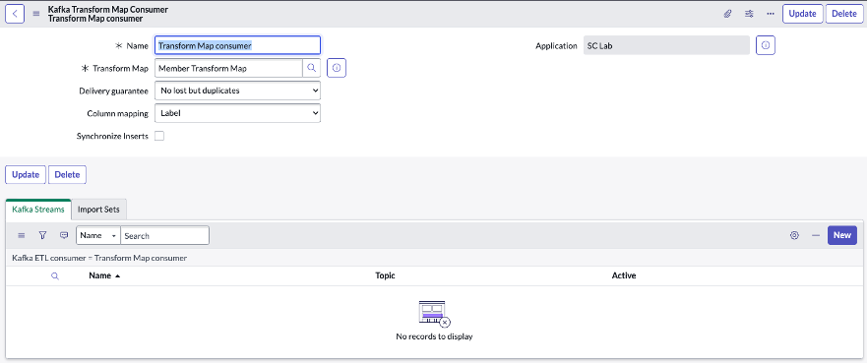Preview Transform Map record info icon

click(x=337, y=68)
